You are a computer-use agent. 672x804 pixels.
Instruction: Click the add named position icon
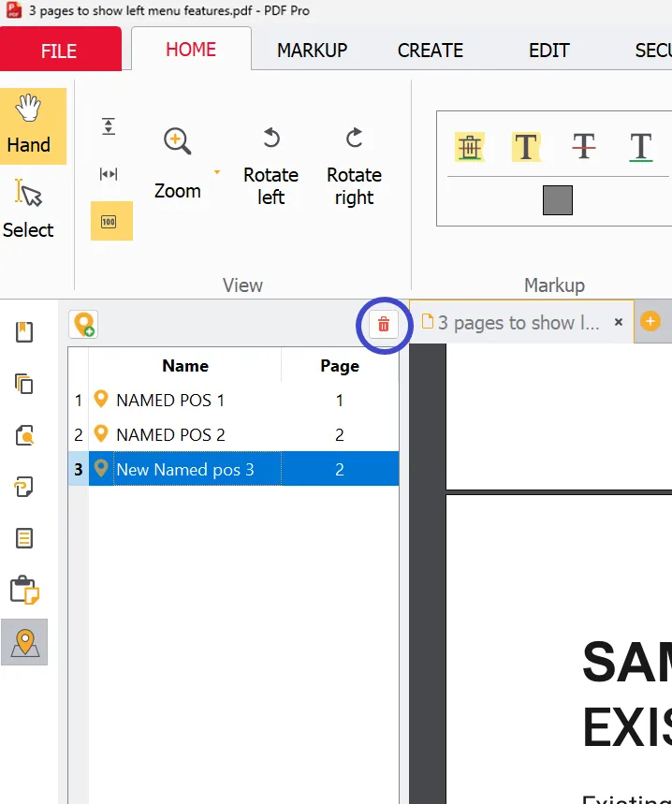coord(83,324)
